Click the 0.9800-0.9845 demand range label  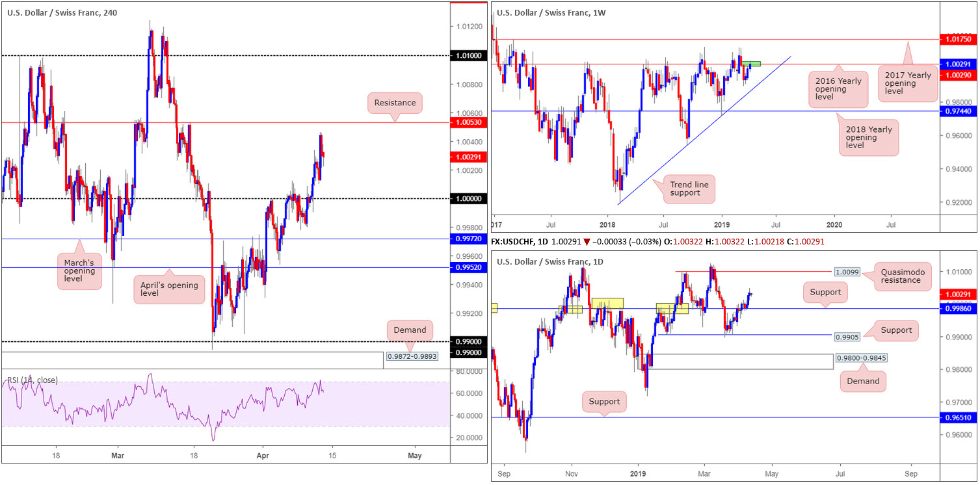click(860, 358)
